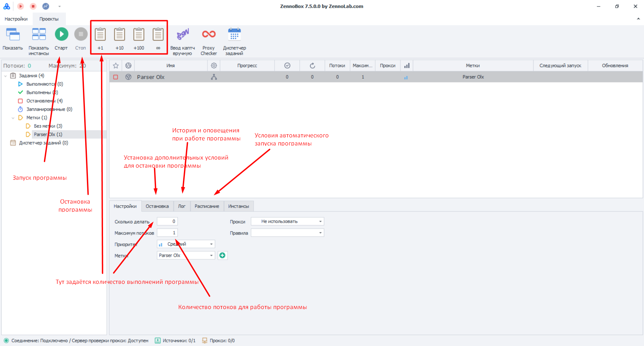Collapse the ribbon with the top-right chevron
The width and height of the screenshot is (644, 346).
click(638, 19)
